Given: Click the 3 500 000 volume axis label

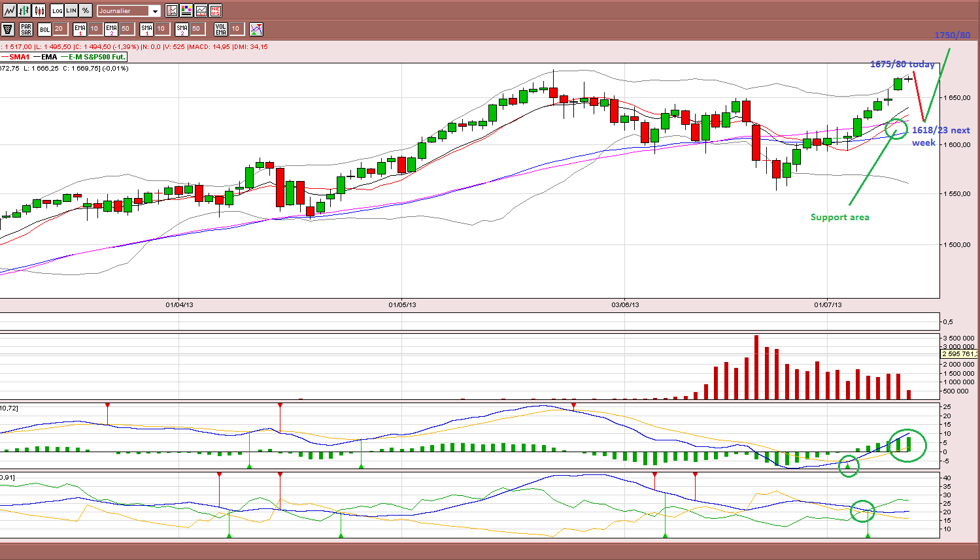Looking at the screenshot, I should click(959, 338).
